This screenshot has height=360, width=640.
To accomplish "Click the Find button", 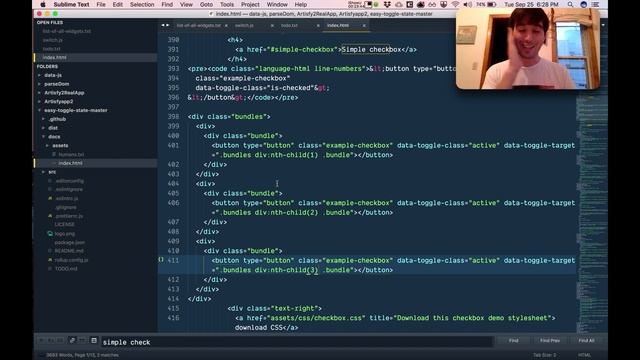I will 513,340.
